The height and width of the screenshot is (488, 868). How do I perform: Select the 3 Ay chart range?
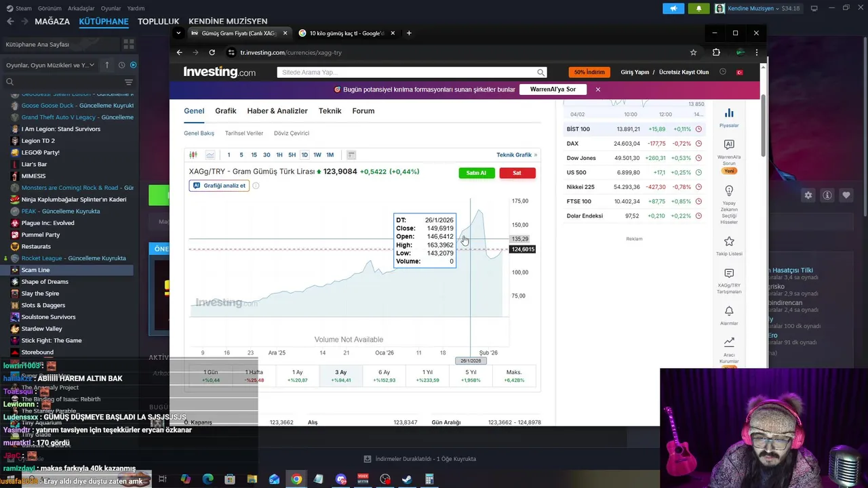pos(340,376)
